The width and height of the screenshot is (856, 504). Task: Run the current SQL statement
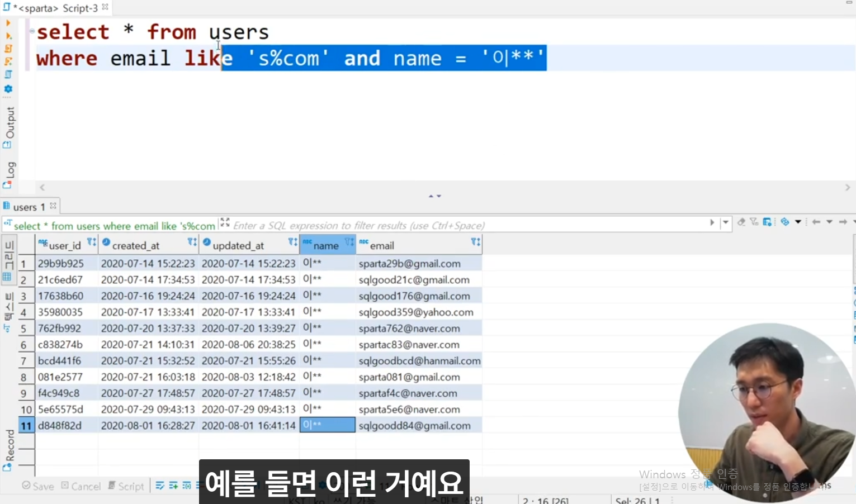pos(8,23)
